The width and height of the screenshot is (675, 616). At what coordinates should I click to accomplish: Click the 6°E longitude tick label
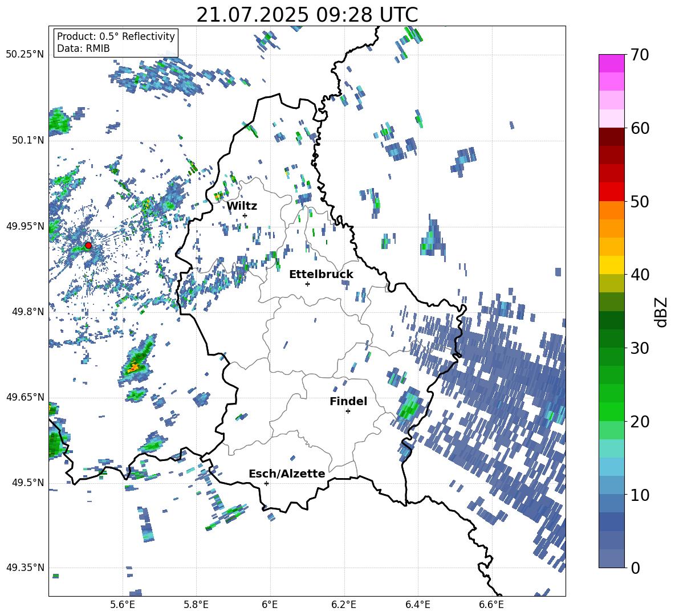[x=270, y=605]
